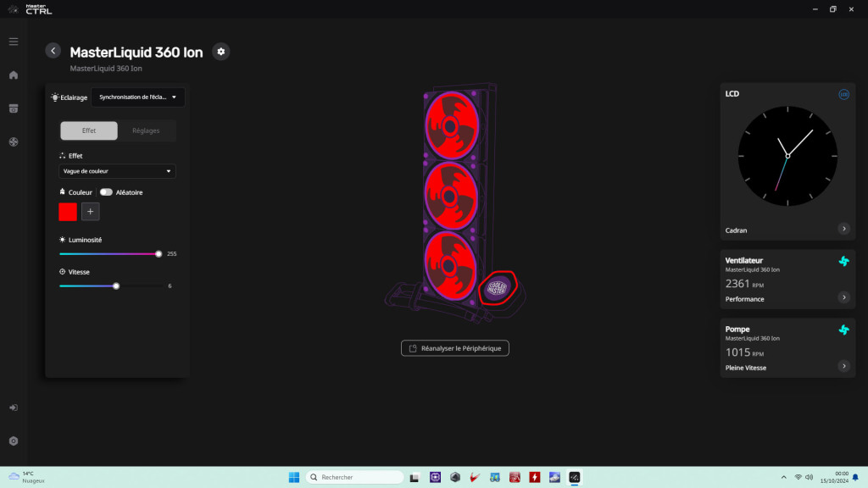Open app settings gear in sidebar
The height and width of the screenshot is (488, 868).
point(14,441)
